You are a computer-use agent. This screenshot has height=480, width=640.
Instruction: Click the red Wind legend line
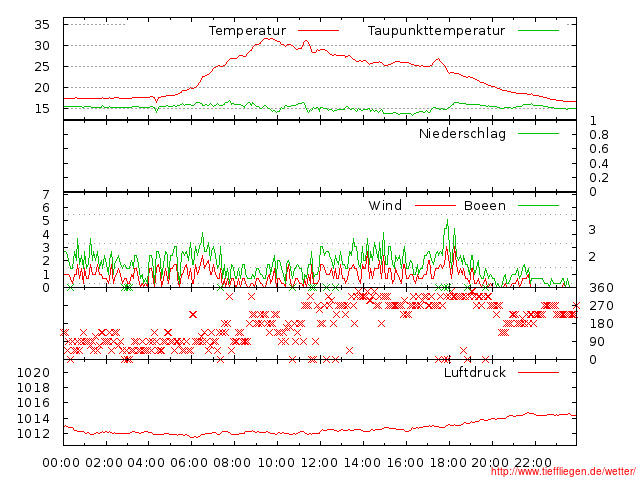pyautogui.click(x=435, y=206)
